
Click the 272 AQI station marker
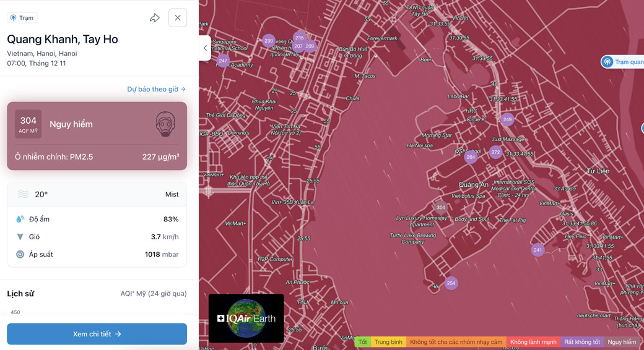(x=495, y=152)
